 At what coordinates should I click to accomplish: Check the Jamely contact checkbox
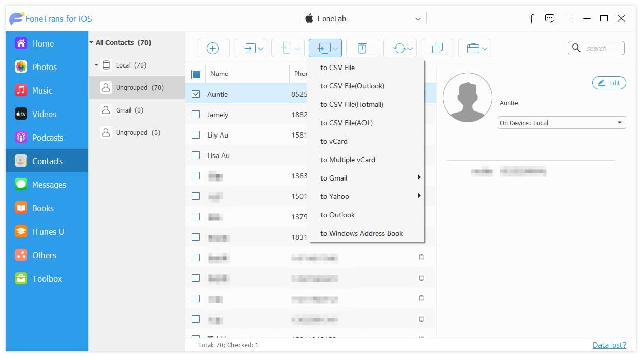pyautogui.click(x=196, y=115)
